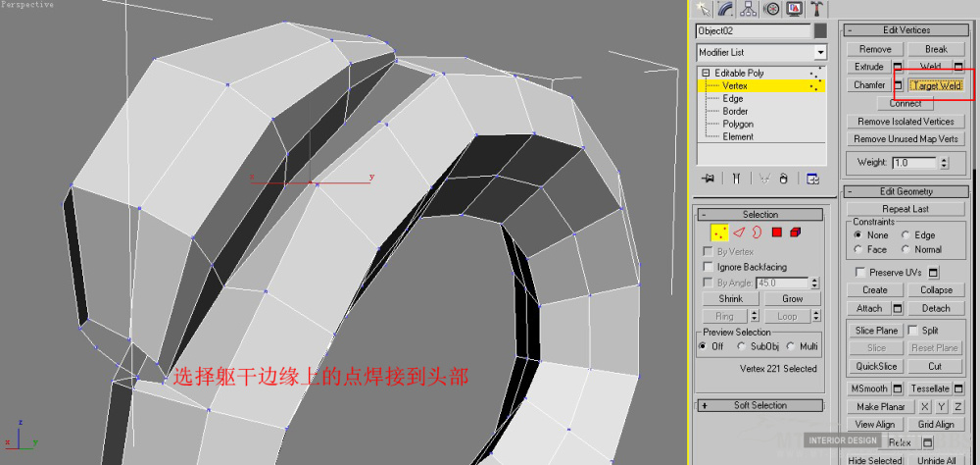Select the Polygon sub-object selection icon
The width and height of the screenshot is (980, 465).
tap(776, 232)
